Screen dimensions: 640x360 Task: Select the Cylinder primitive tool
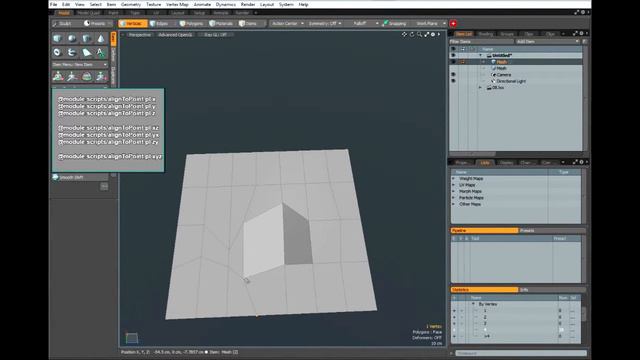tap(87, 39)
